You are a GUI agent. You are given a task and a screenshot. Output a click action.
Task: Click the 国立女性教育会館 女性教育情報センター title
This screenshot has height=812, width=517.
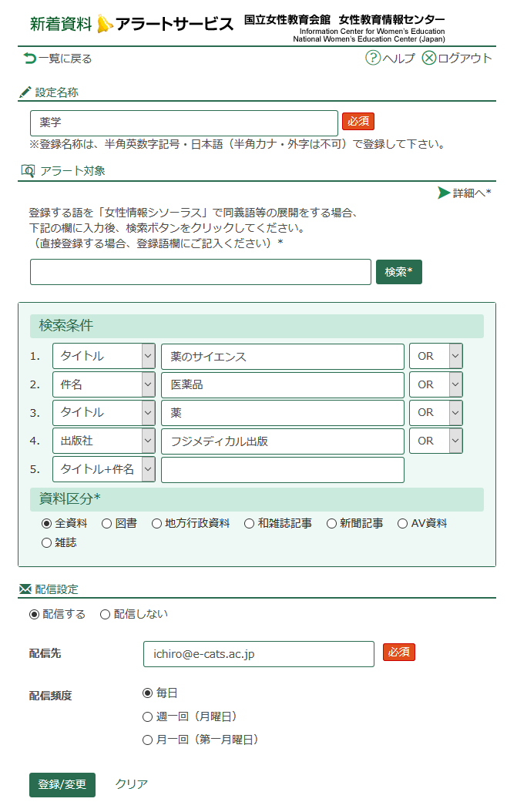pyautogui.click(x=344, y=20)
